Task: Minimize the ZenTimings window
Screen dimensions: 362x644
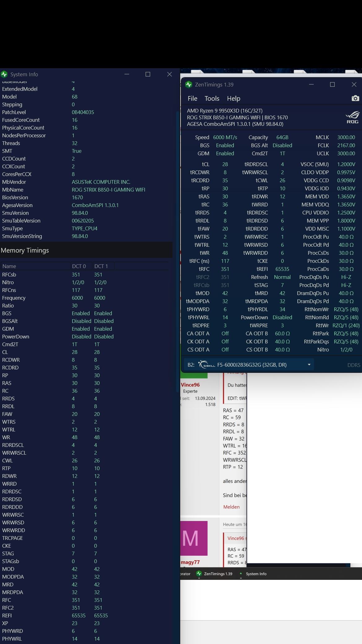Action: (x=311, y=85)
